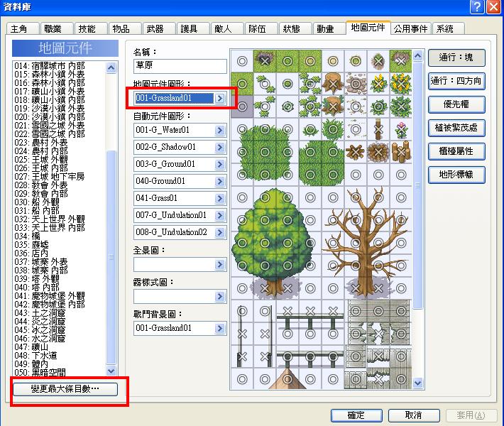Cancel with the 取消 button
Screen dimensions: 504x426
pos(414,415)
